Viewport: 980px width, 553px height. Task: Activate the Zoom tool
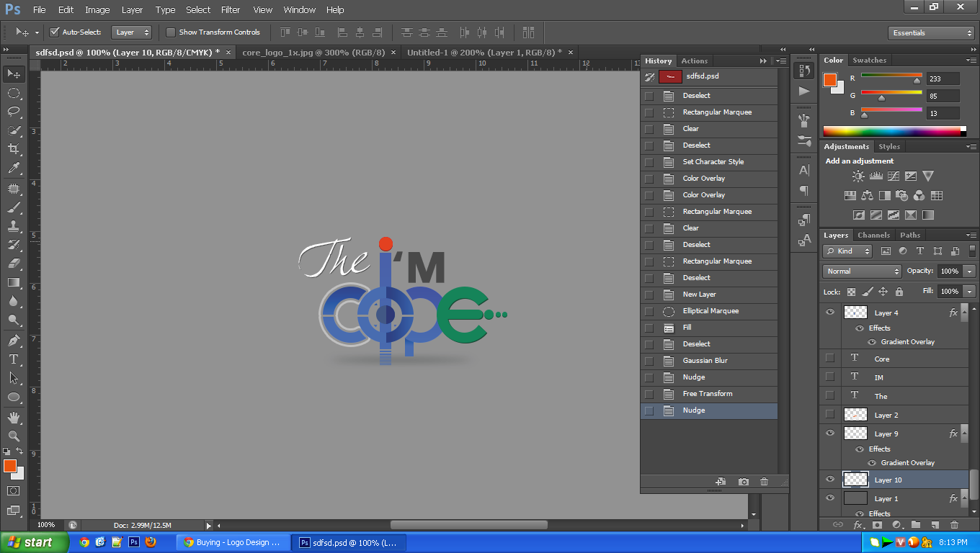[x=14, y=436]
